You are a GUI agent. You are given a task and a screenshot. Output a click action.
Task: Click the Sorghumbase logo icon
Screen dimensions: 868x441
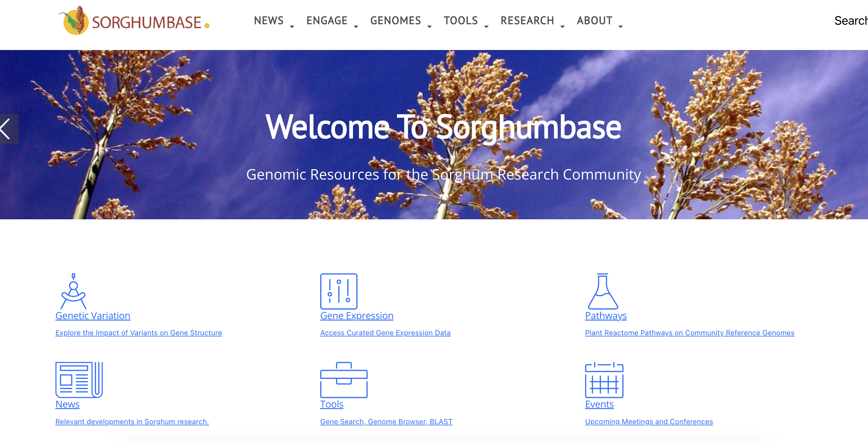click(74, 20)
